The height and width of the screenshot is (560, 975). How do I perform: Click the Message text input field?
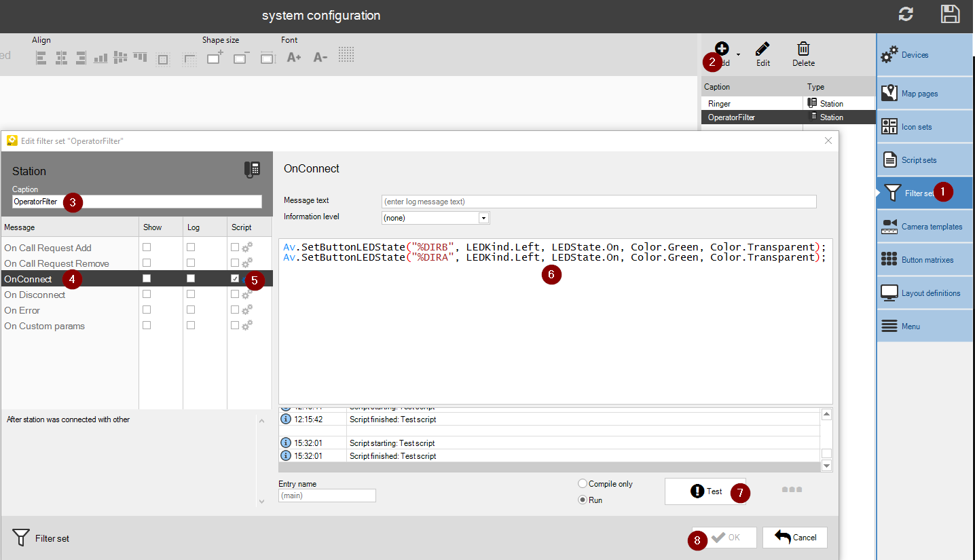[599, 202]
